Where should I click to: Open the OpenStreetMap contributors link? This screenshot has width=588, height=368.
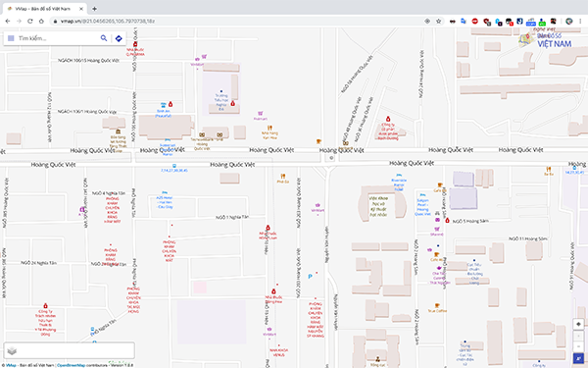(x=72, y=365)
